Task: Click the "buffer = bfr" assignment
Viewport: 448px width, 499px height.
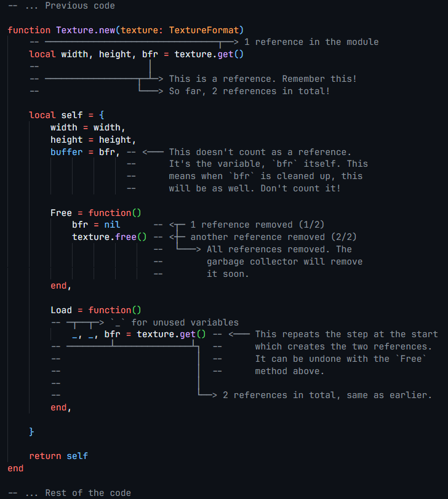Action: (83, 152)
